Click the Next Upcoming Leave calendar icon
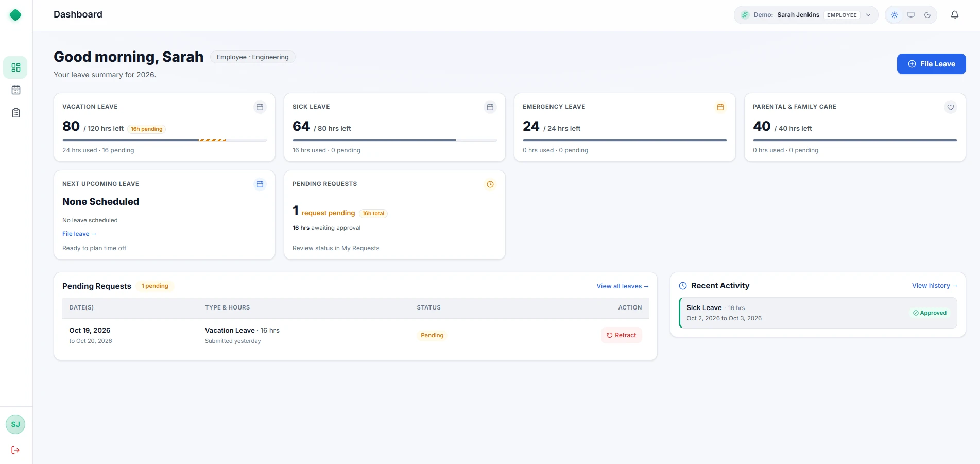This screenshot has height=464, width=980. (260, 184)
